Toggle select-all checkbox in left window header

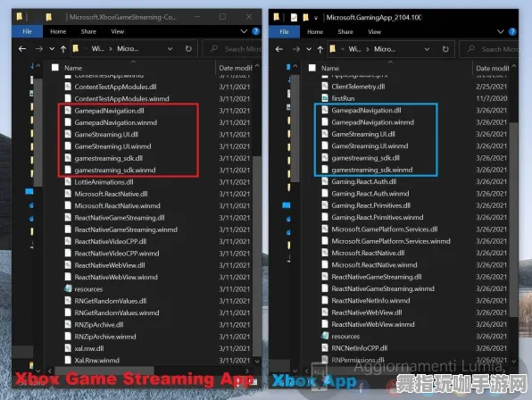(x=55, y=68)
